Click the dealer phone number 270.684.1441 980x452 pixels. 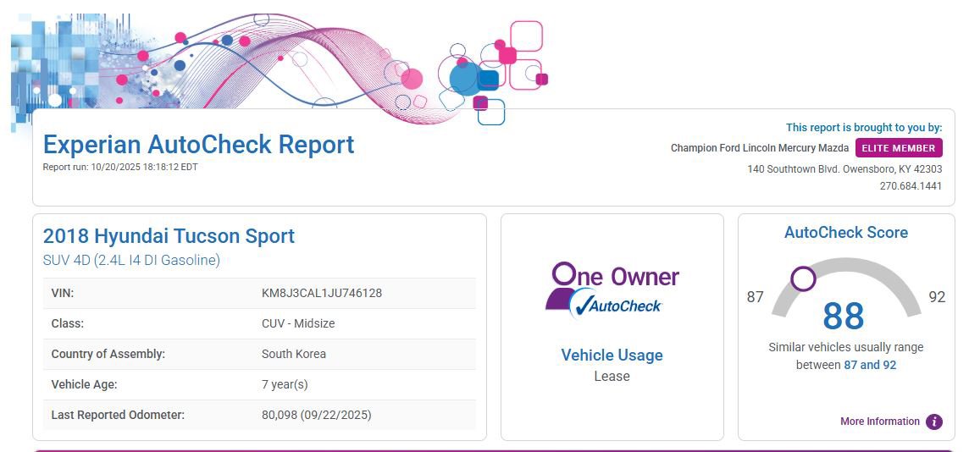(911, 186)
